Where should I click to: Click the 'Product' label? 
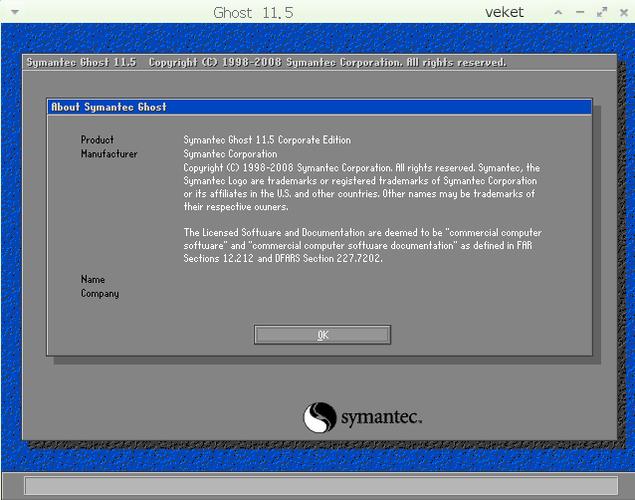pyautogui.click(x=97, y=140)
